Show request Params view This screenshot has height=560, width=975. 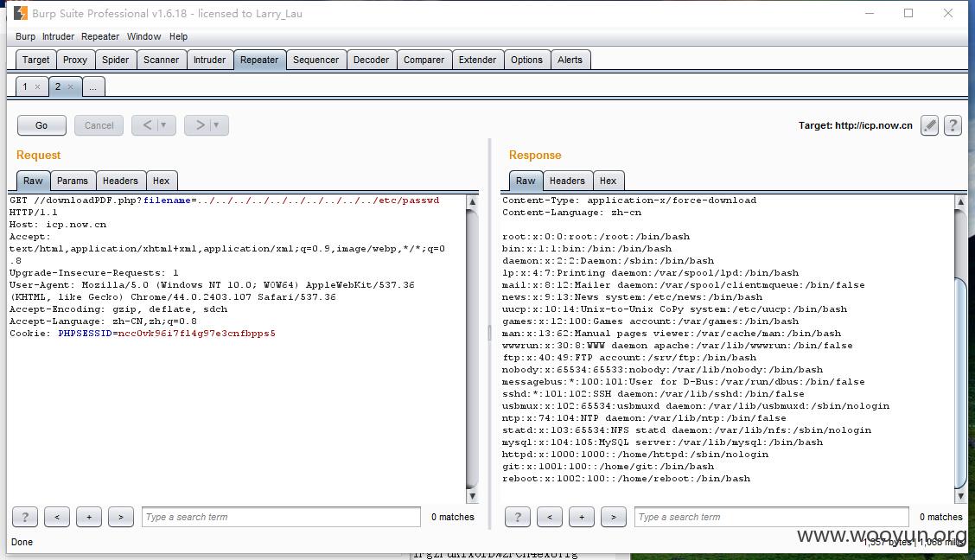point(73,181)
